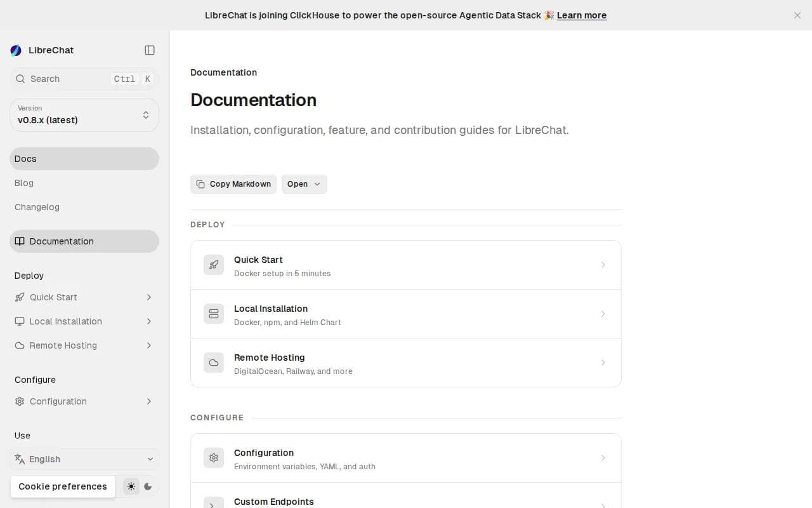The image size is (812, 508).
Task: Select the Changelog tab in sidebar
Action: coord(84,207)
